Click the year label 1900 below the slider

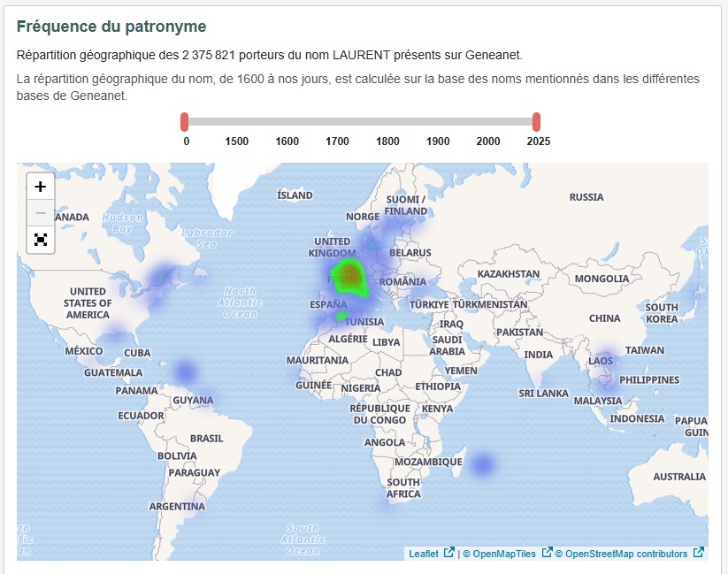(437, 140)
